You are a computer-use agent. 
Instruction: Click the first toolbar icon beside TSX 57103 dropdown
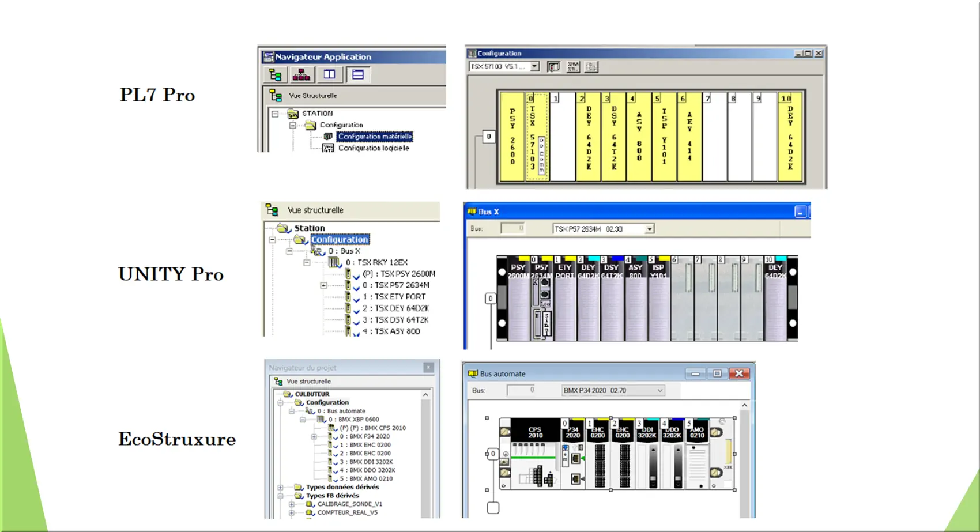[553, 67]
